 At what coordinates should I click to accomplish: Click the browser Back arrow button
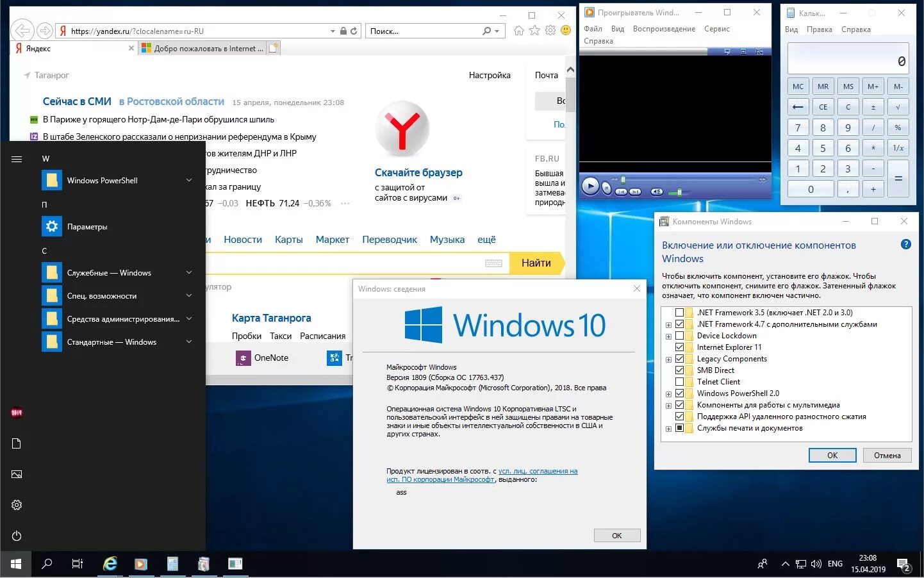22,30
